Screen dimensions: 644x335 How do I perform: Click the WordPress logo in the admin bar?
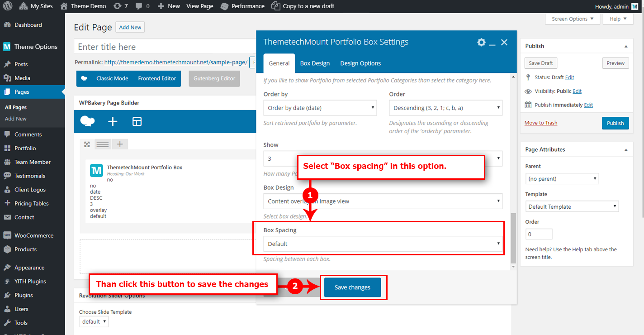pyautogui.click(x=9, y=6)
